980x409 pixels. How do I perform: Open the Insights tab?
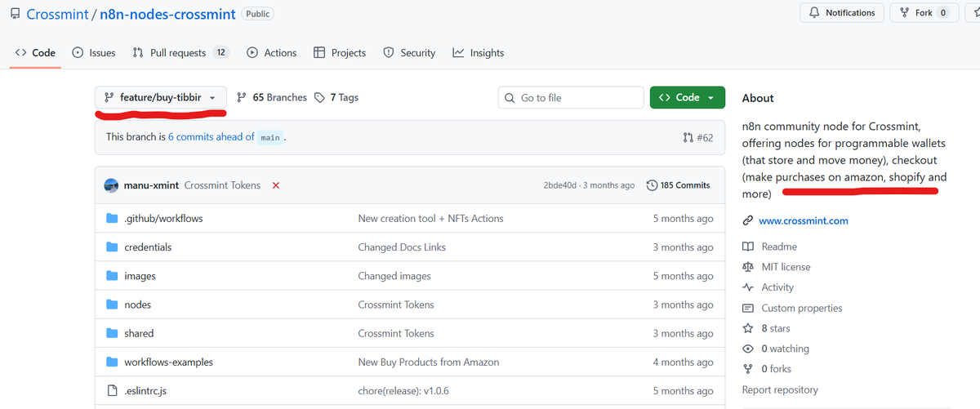[x=479, y=53]
